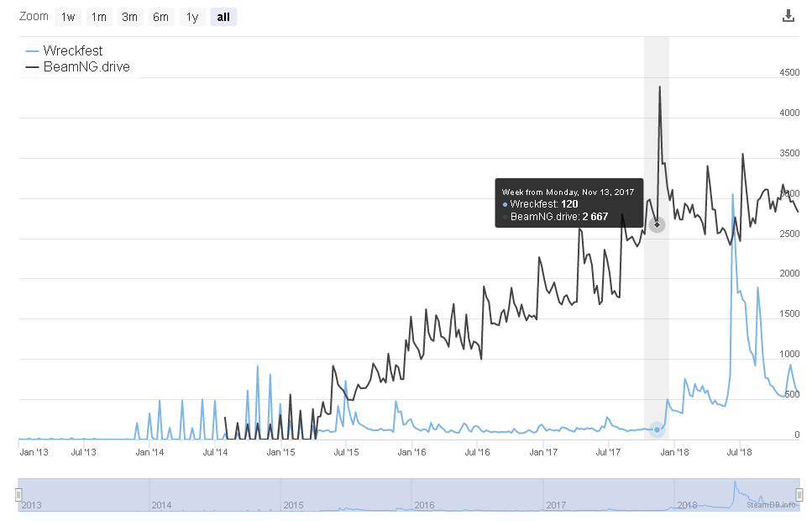Set zoom range to 1w

click(68, 17)
